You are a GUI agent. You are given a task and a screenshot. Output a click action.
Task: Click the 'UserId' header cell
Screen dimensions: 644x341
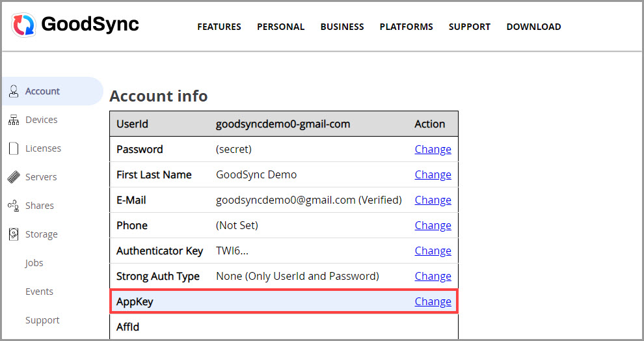point(132,124)
